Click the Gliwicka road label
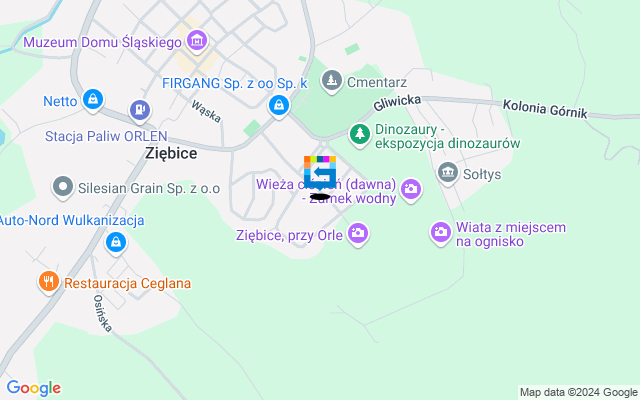The width and height of the screenshot is (640, 400). click(x=397, y=102)
